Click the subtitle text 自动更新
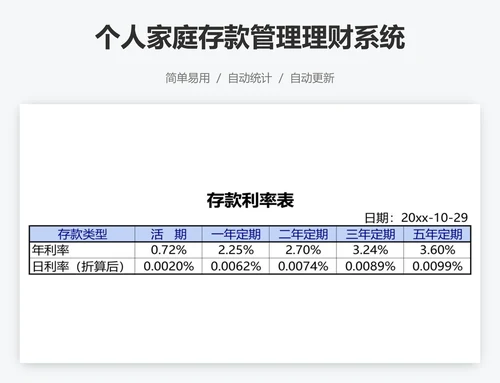Screen dimensions: 500x383 click(x=312, y=78)
